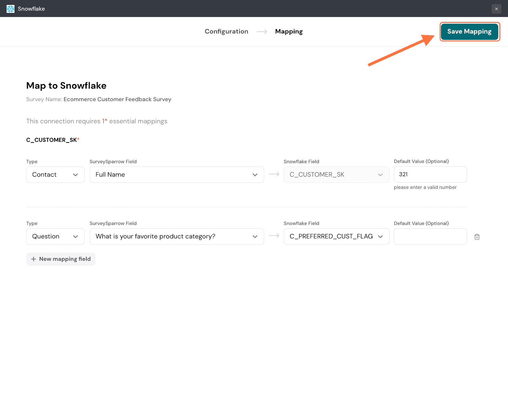Screen dimensions: 508x420
Task: Expand the favorite product category dropdown
Action: (177, 237)
